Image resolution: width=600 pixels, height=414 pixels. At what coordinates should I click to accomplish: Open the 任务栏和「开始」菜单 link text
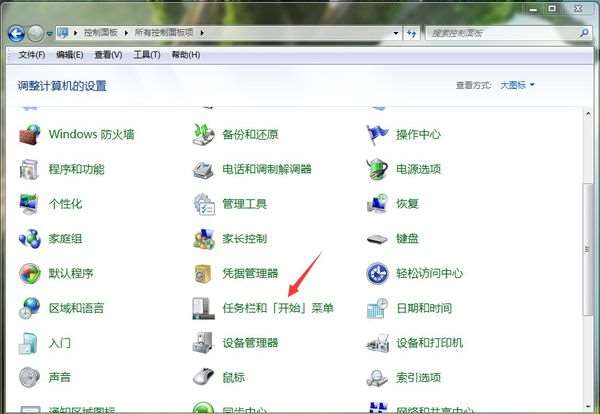(x=278, y=308)
